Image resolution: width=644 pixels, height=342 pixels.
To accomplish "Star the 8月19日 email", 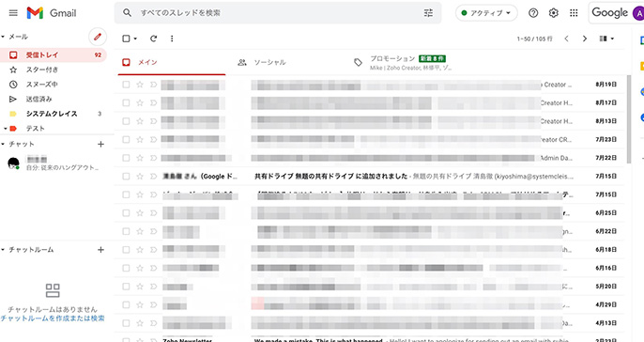I will [x=140, y=85].
